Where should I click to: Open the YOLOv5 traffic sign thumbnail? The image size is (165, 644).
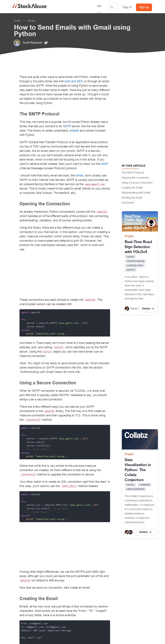click(x=140, y=221)
